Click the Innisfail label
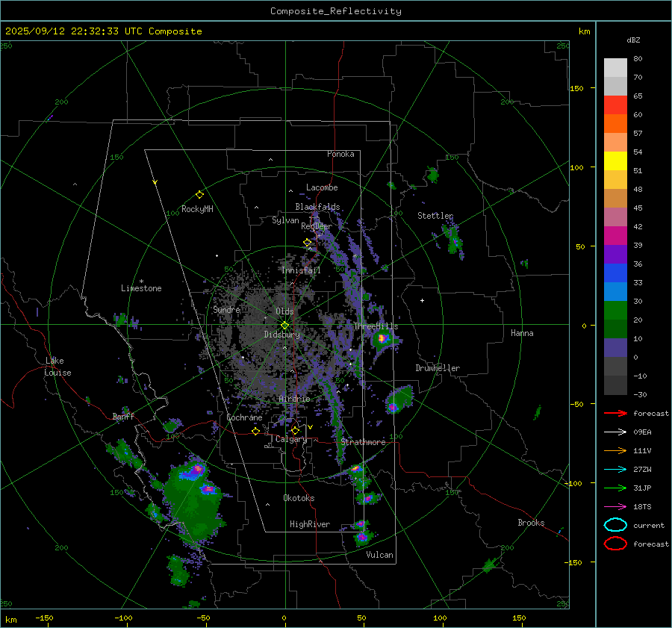Image resolution: width=672 pixels, height=628 pixels. tap(301, 270)
